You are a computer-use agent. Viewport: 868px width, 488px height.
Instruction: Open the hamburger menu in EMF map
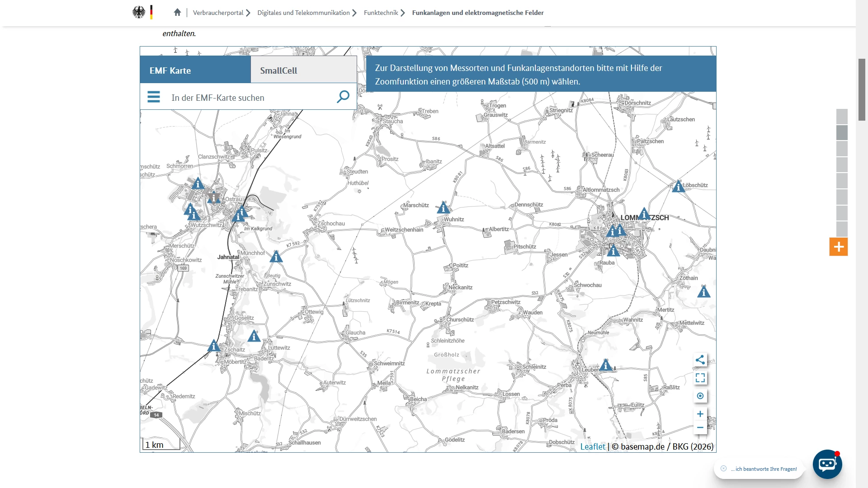tap(154, 97)
